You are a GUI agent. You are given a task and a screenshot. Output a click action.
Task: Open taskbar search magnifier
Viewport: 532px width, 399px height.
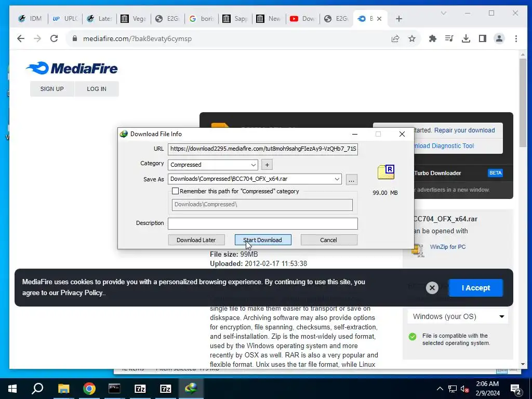pyautogui.click(x=37, y=389)
